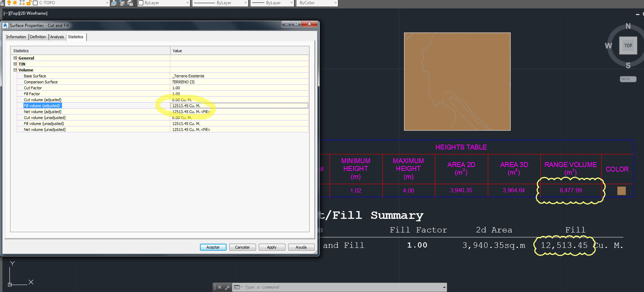Expand command history with the up arrow
Viewport: 644px width, 292px height.
click(444, 287)
